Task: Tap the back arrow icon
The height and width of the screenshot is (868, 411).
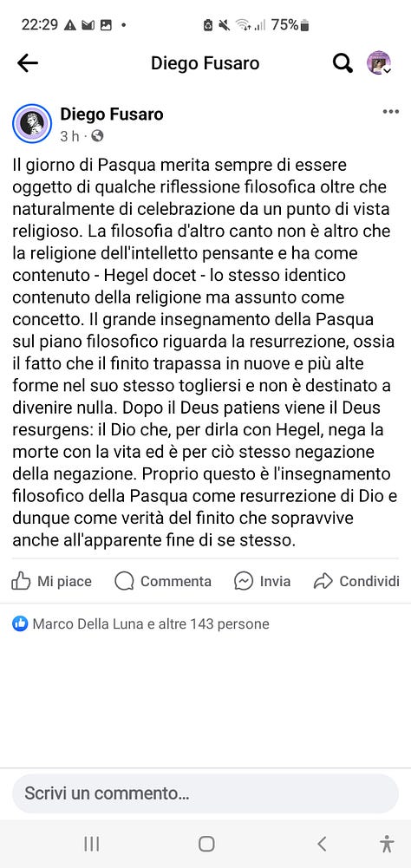Action: tap(27, 63)
